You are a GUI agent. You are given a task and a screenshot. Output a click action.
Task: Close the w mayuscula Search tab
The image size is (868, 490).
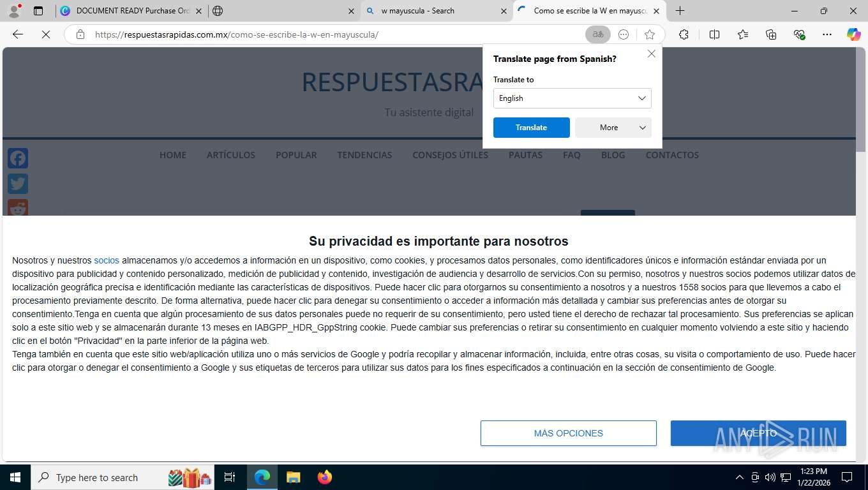coord(504,11)
